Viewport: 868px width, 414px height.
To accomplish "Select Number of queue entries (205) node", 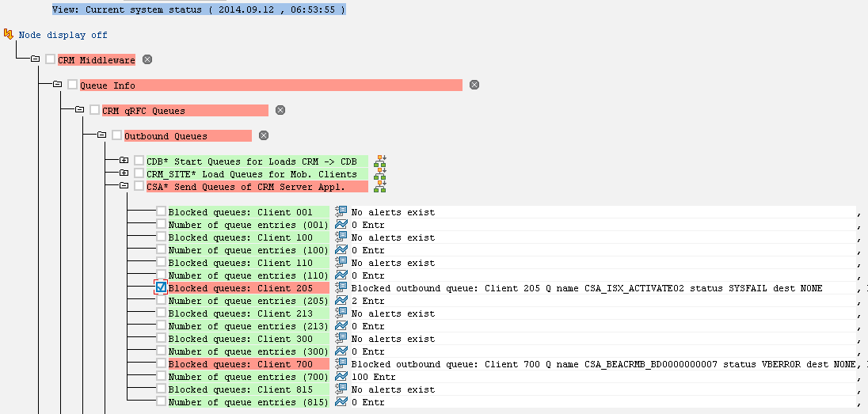I will pyautogui.click(x=249, y=301).
